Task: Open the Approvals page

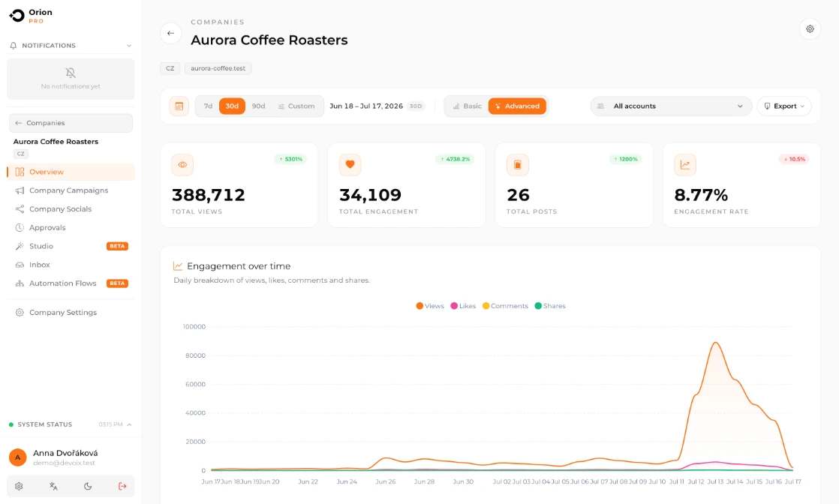Action: point(71,227)
